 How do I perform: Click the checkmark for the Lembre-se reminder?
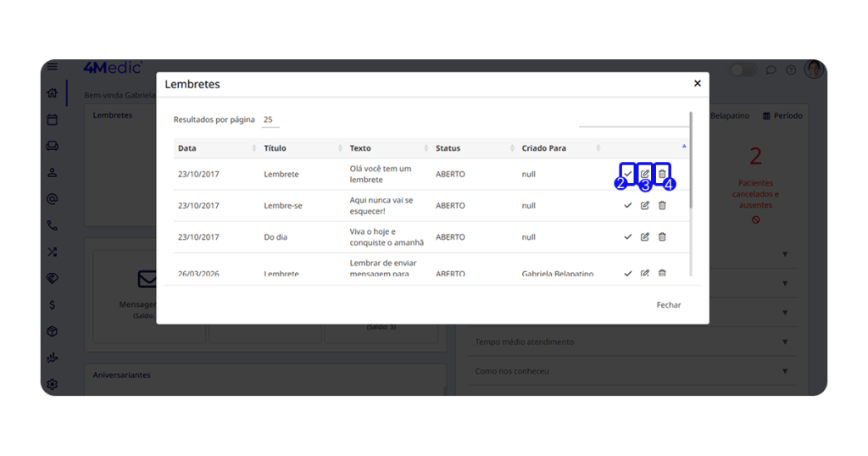[x=627, y=205]
